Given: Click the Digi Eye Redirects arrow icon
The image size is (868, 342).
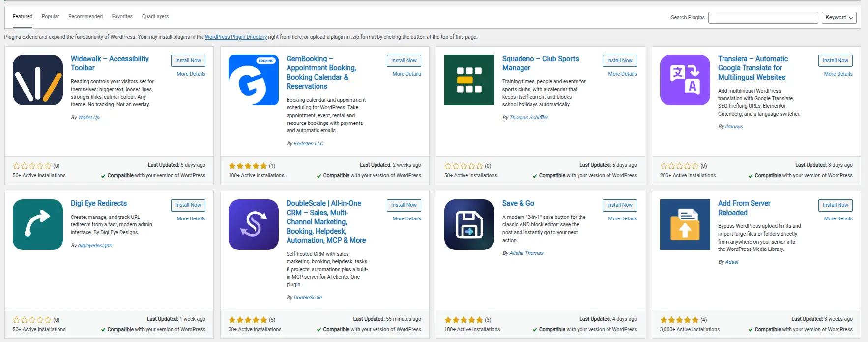Looking at the screenshot, I should point(38,224).
